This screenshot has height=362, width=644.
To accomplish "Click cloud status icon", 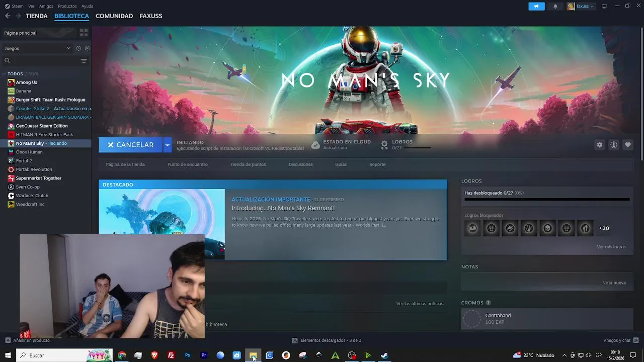I will [x=315, y=145].
